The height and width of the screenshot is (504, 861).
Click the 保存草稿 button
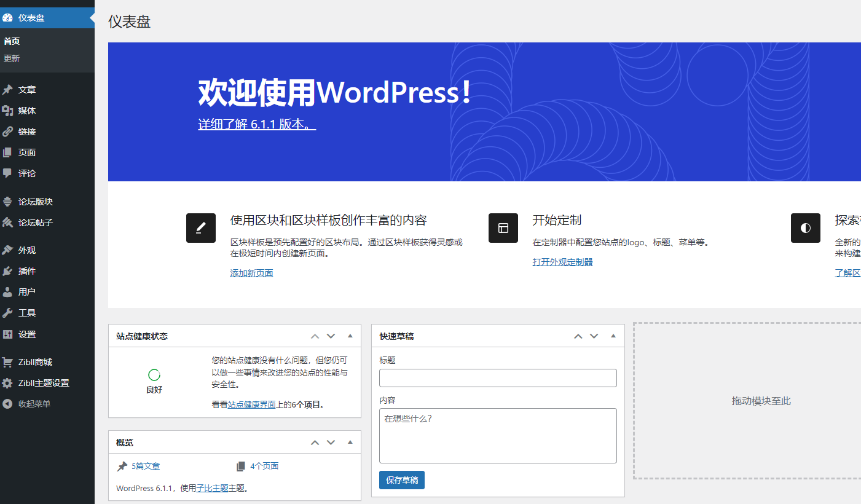[402, 480]
